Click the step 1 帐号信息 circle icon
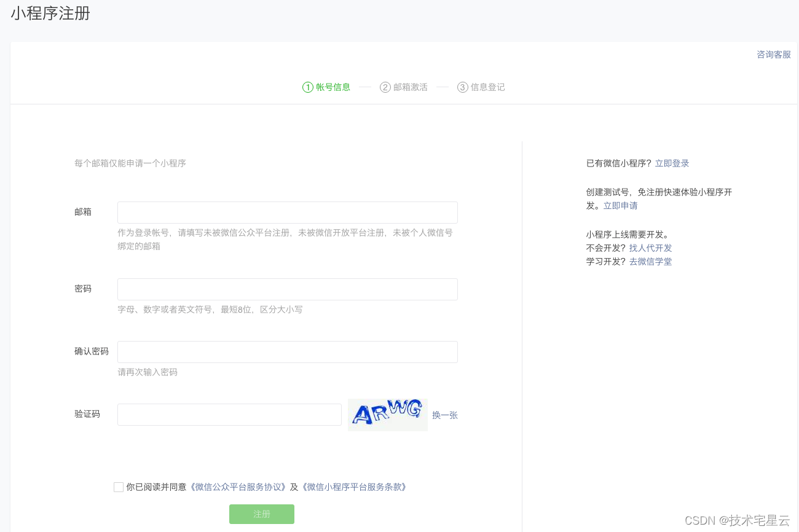Viewport: 799px width, 532px height. [x=307, y=87]
